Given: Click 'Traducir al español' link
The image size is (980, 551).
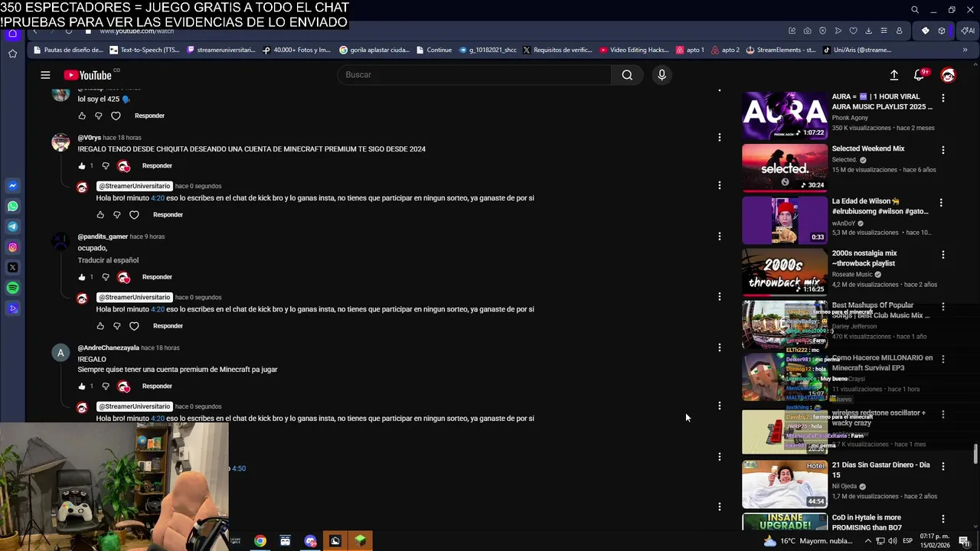Looking at the screenshot, I should (x=108, y=260).
